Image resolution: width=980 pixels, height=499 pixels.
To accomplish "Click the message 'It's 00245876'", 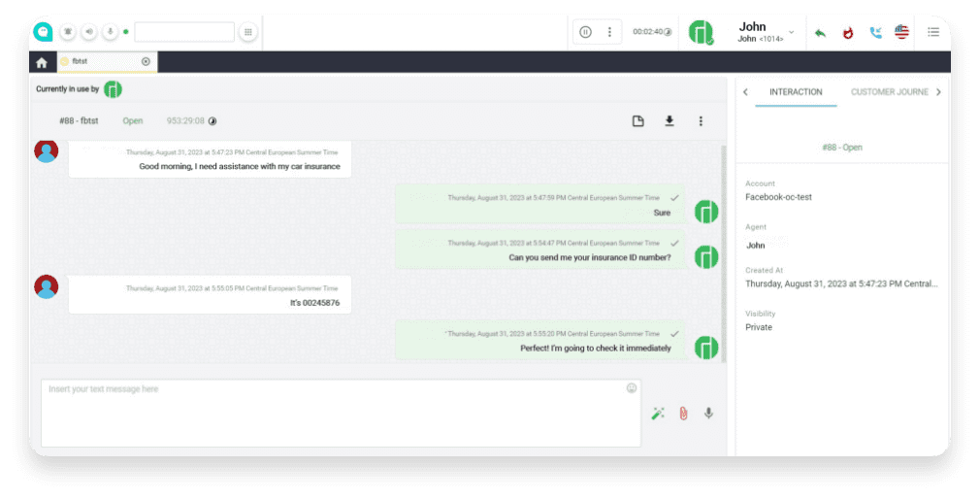I will coord(210,294).
